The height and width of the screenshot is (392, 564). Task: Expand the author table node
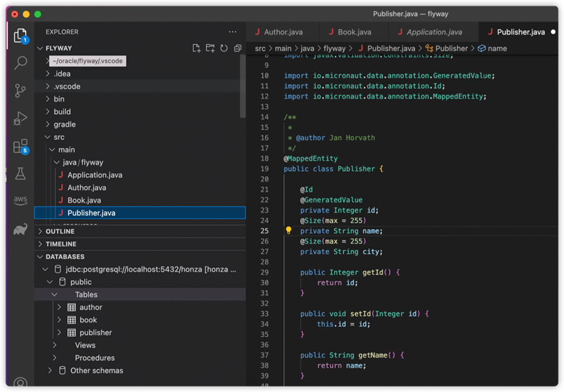pyautogui.click(x=59, y=307)
